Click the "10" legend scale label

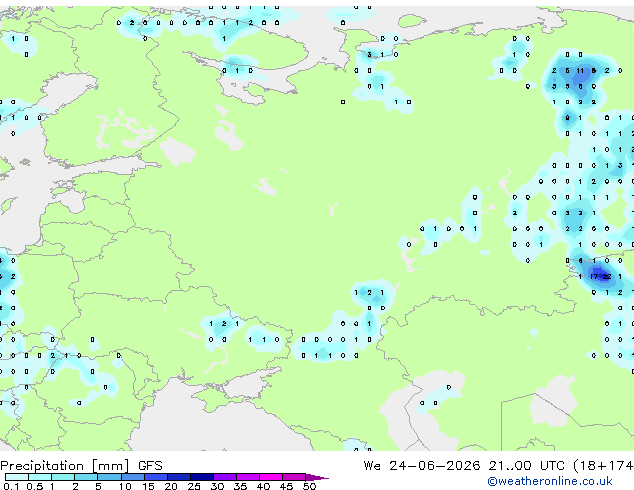click(125, 486)
